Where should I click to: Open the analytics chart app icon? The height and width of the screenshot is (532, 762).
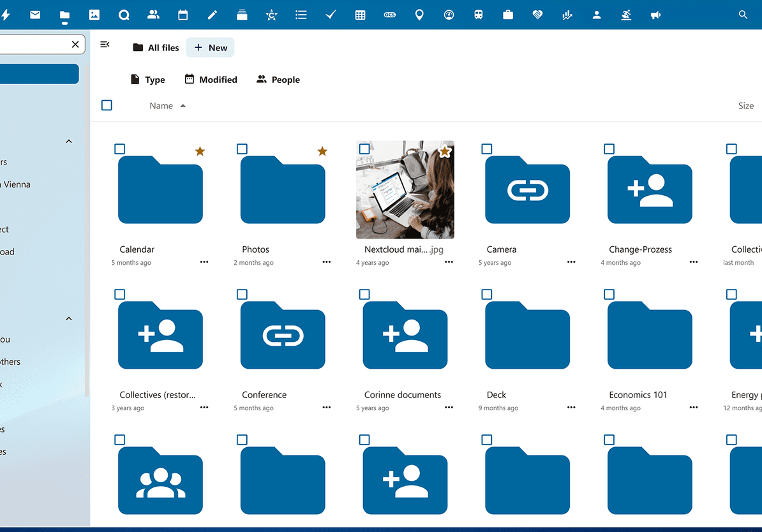click(x=567, y=15)
